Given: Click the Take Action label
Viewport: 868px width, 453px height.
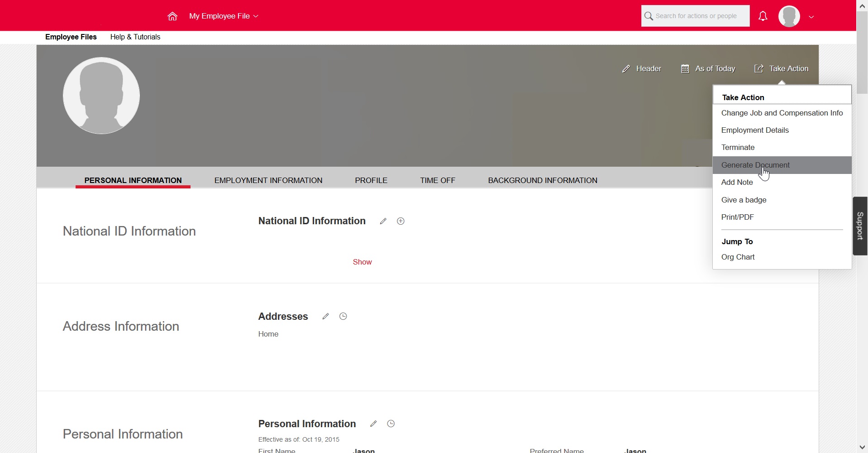Looking at the screenshot, I should coord(789,69).
